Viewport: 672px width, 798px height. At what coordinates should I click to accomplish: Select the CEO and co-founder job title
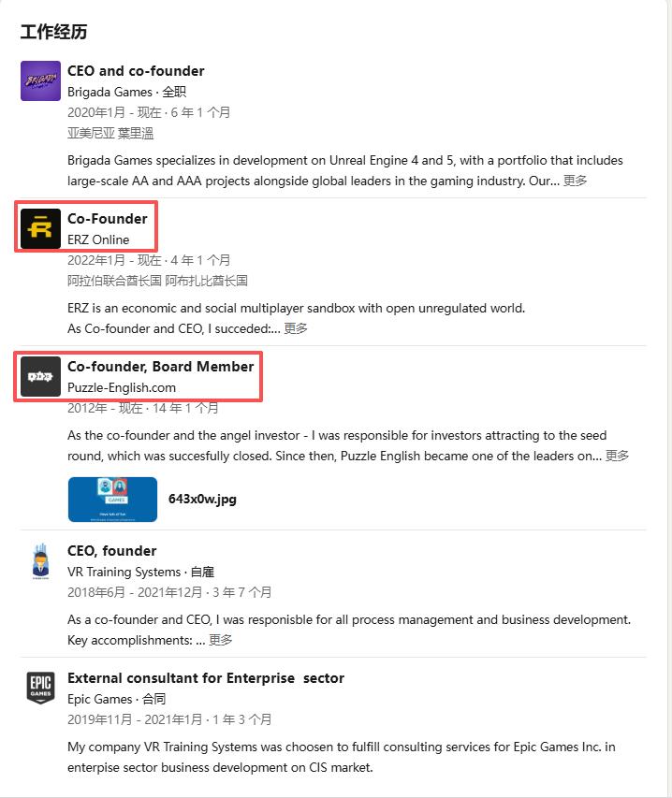[x=136, y=71]
